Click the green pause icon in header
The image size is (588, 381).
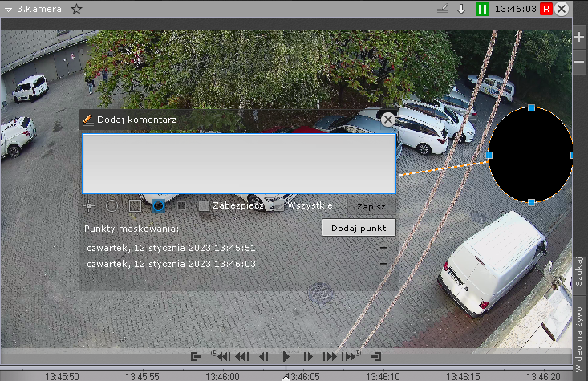(x=482, y=10)
